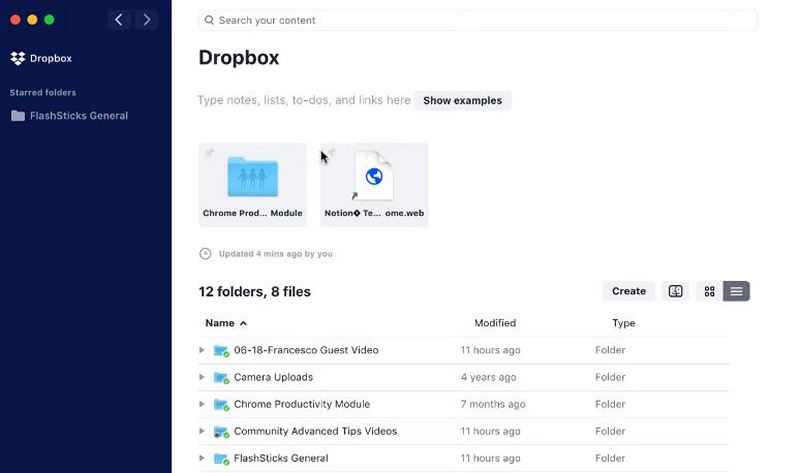
Task: Sort by the Type column header
Action: [623, 323]
